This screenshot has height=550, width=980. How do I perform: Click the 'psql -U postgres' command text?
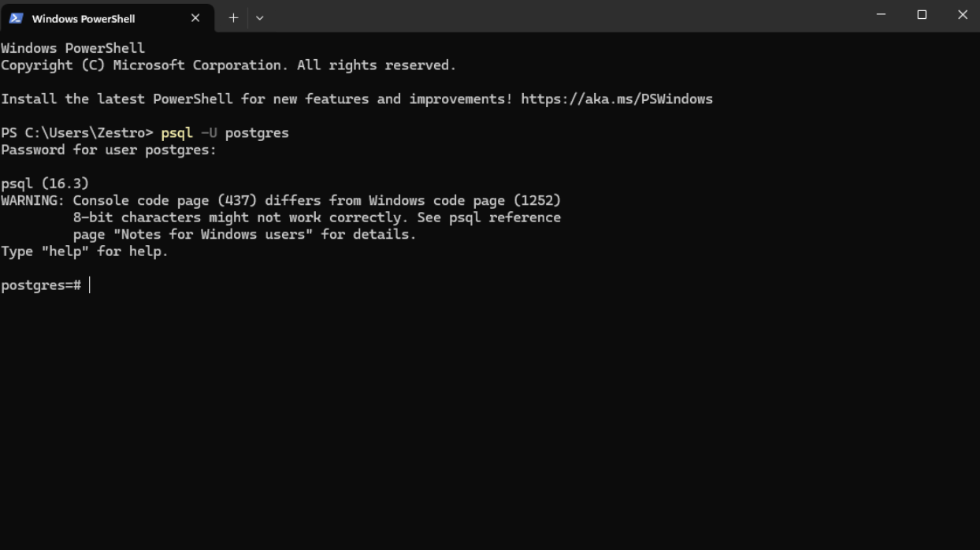tap(225, 133)
